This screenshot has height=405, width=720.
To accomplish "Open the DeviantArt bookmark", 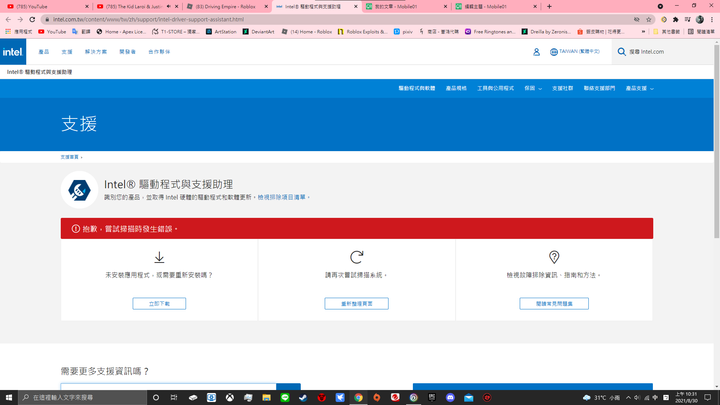I will [259, 32].
